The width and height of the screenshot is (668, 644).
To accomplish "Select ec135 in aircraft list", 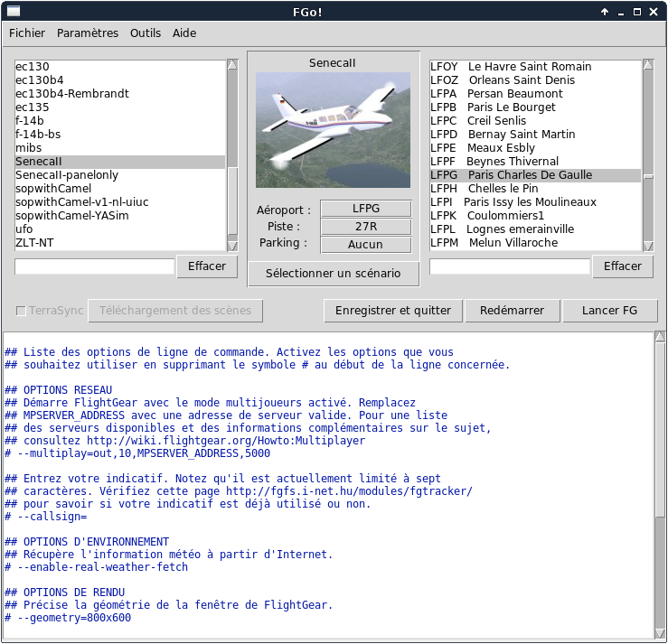I will click(x=120, y=107).
